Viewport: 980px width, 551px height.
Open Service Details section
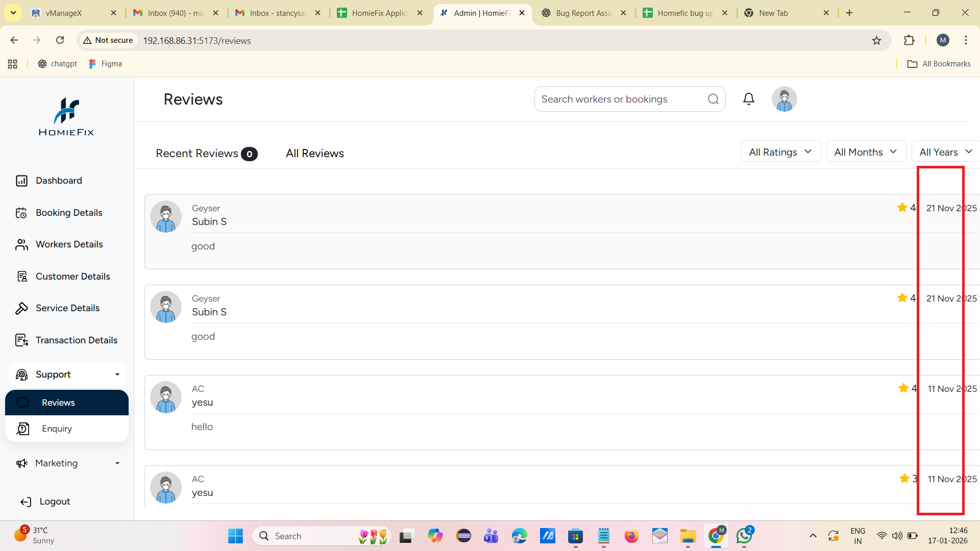67,308
